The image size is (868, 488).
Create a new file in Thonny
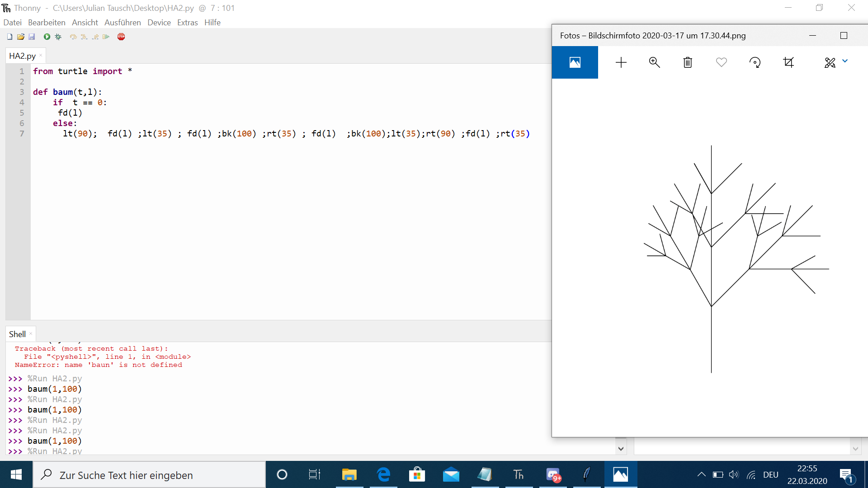pyautogui.click(x=9, y=37)
